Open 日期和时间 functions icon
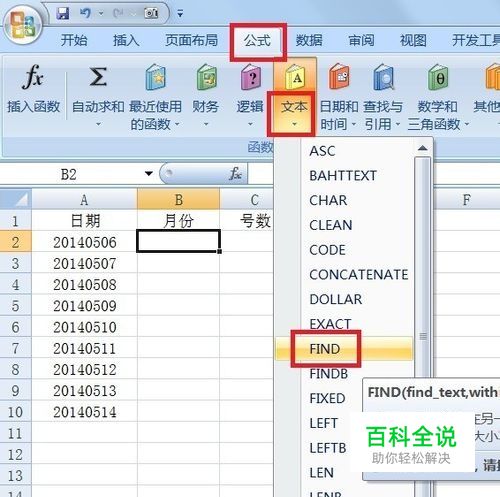 coord(339,77)
